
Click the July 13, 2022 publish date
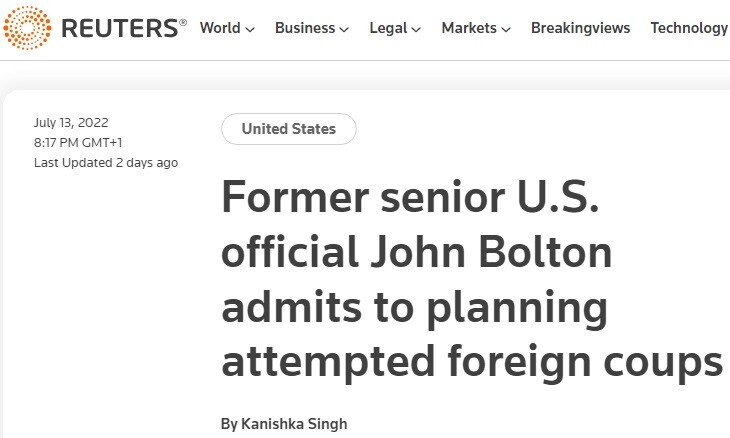pos(69,123)
